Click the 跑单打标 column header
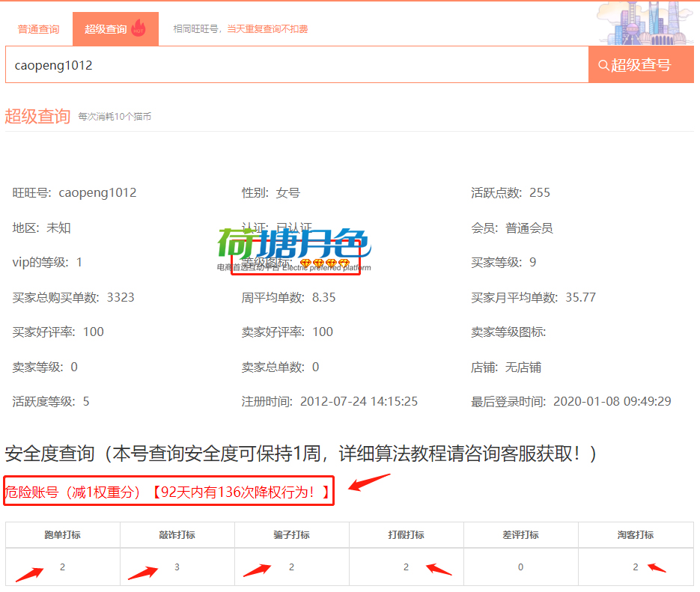This screenshot has height=592, width=700. click(63, 534)
